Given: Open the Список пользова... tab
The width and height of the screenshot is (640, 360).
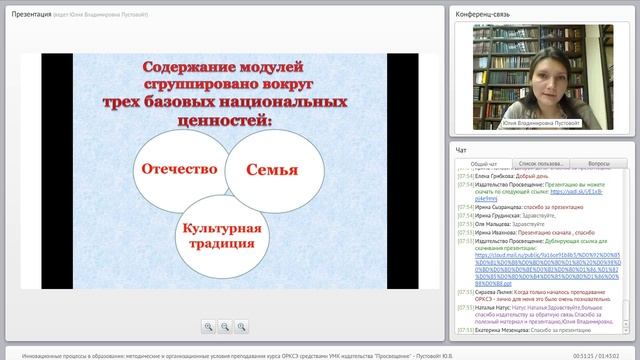Looking at the screenshot, I should tap(541, 164).
